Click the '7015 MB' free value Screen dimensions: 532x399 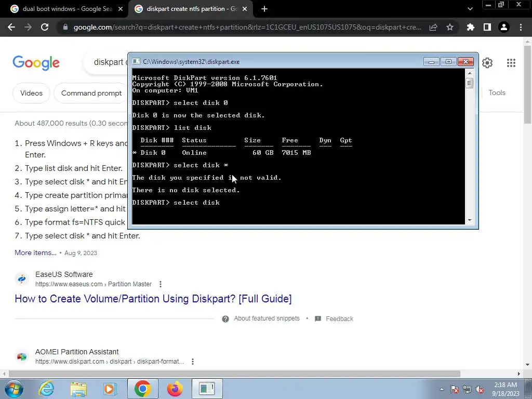coord(296,153)
